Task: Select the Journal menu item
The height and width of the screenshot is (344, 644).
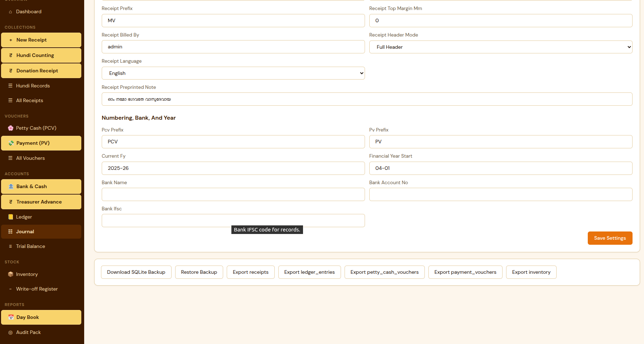Action: point(41,232)
